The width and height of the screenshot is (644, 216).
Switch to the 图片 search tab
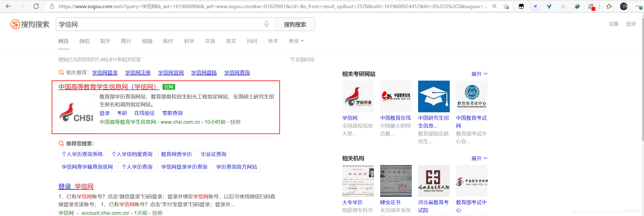point(126,41)
